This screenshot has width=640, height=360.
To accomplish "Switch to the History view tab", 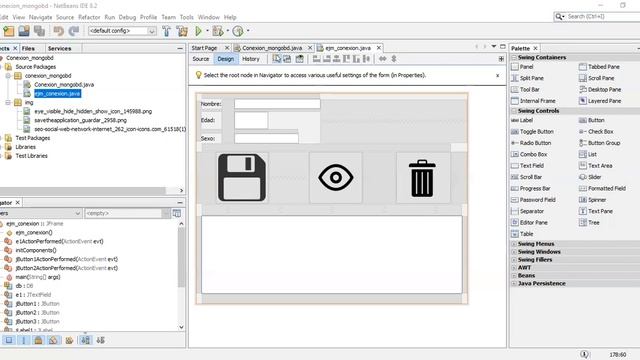I will [x=251, y=59].
